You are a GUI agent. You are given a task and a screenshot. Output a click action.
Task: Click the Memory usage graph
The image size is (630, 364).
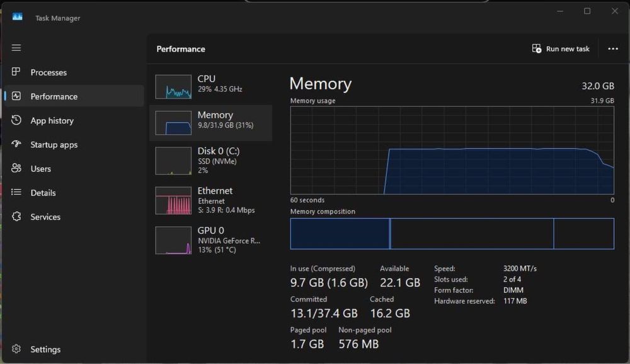(452, 150)
